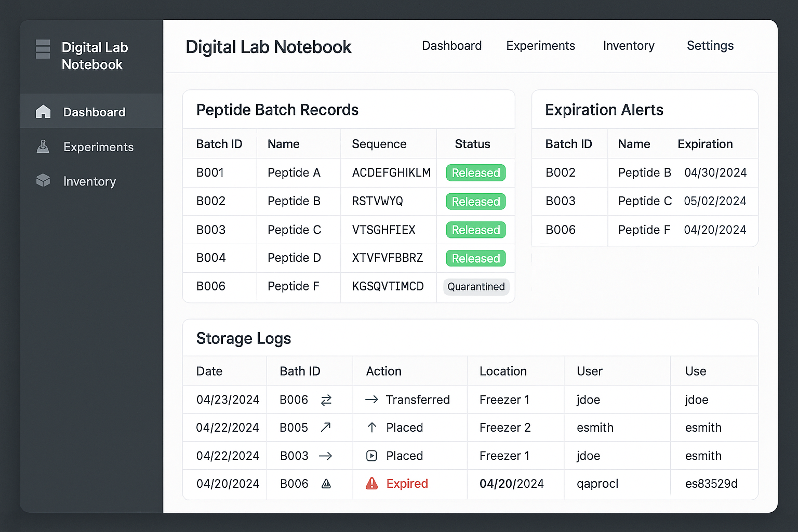Open Settings from the top navigation
Viewport: 798px width, 532px height.
[x=710, y=46]
